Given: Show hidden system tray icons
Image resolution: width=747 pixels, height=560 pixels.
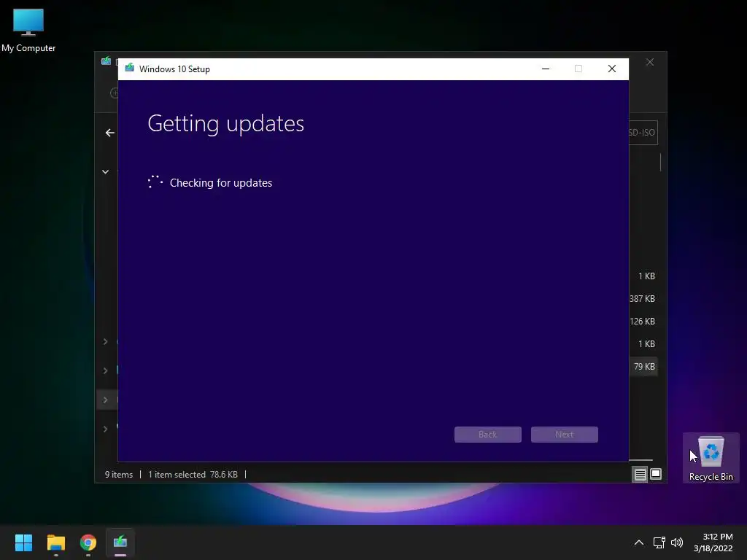Looking at the screenshot, I should (x=639, y=542).
